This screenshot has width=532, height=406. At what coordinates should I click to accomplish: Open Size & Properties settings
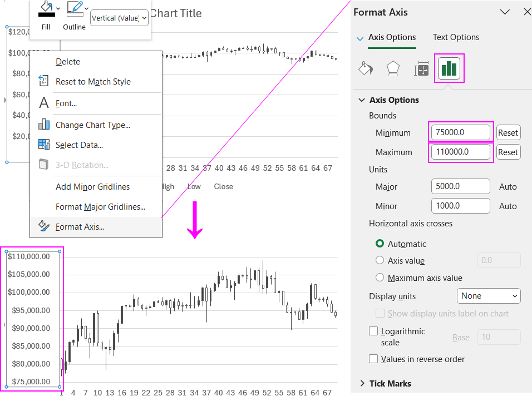coord(421,69)
